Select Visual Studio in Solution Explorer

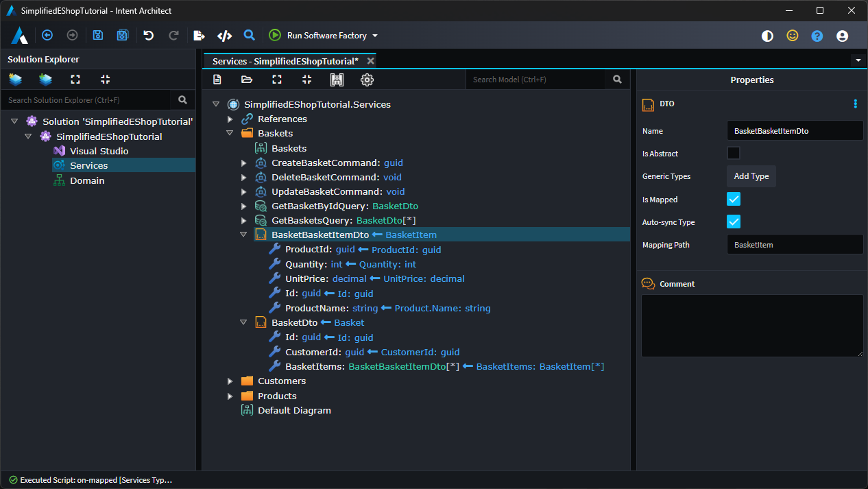[99, 151]
